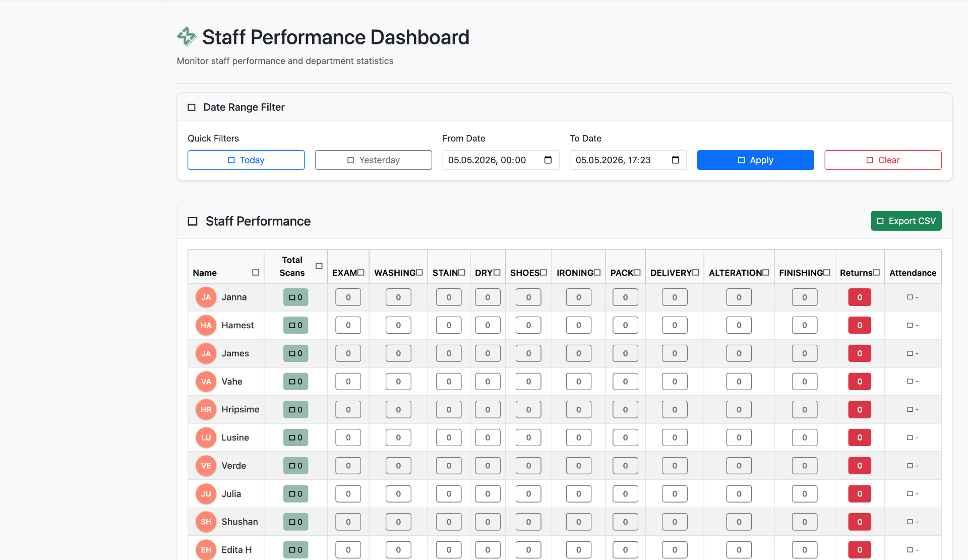Select the name Hripsime in table
This screenshot has height=560, width=968.
click(240, 409)
